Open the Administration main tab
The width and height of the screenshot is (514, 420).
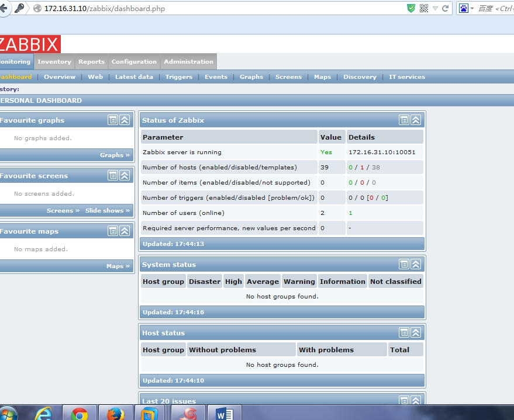point(188,61)
